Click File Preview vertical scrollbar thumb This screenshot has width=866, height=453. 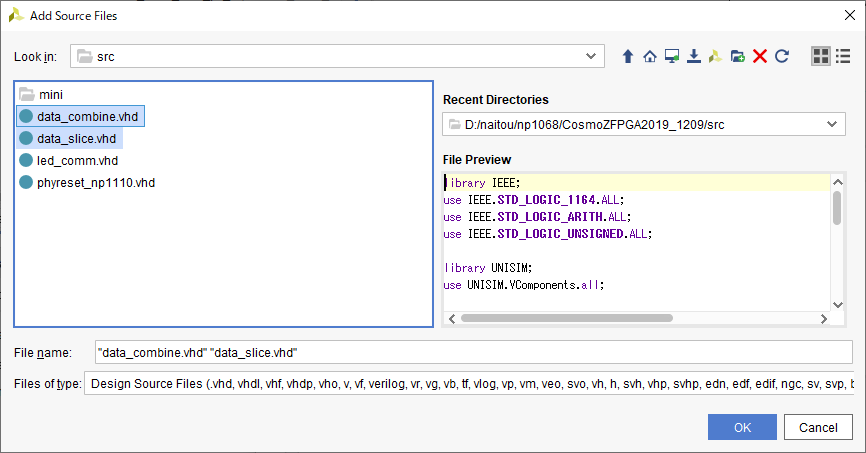[x=837, y=208]
